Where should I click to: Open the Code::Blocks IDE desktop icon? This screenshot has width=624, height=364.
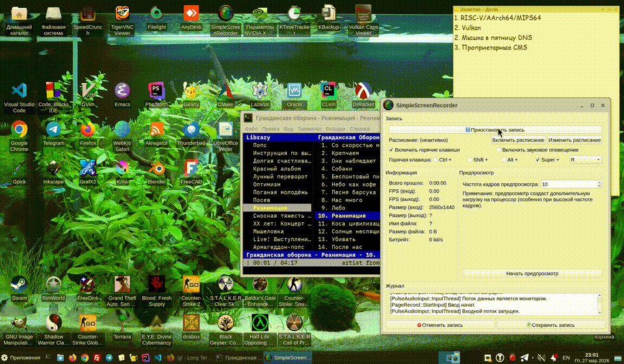coord(53,98)
